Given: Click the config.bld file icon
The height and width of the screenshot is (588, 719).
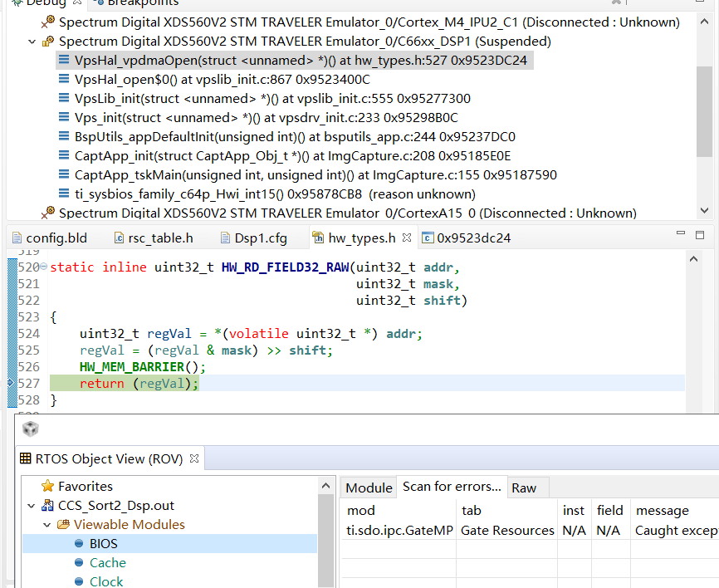Looking at the screenshot, I should tap(17, 238).
